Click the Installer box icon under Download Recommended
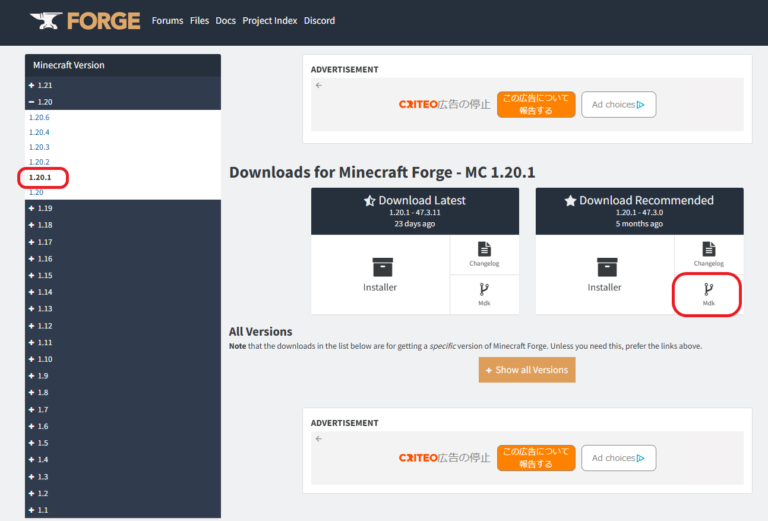768x521 pixels. 604,267
